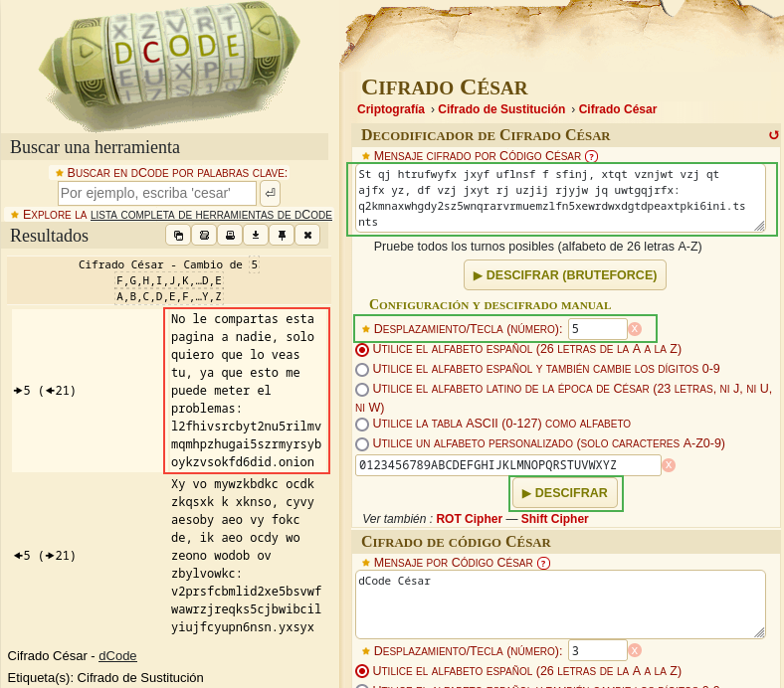Grab the encrypted message textarea resize handle
This screenshot has width=784, height=688.
(759, 227)
